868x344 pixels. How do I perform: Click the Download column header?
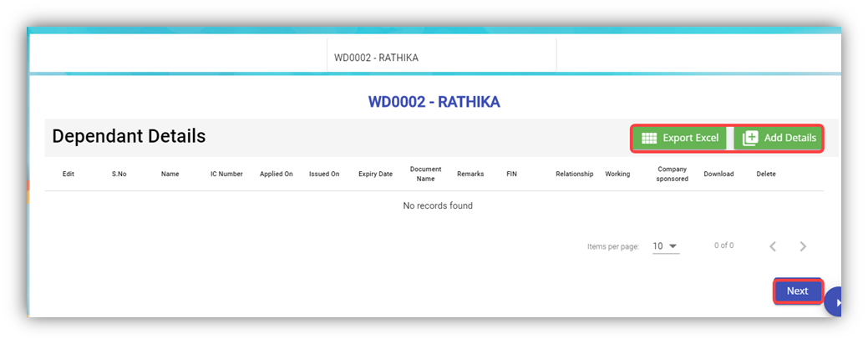(x=718, y=175)
